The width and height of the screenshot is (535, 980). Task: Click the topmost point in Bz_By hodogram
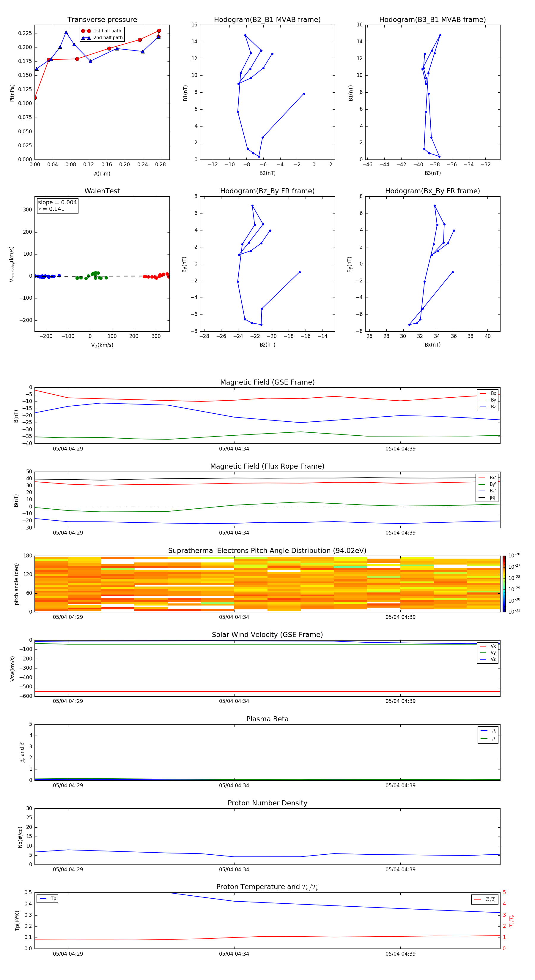[x=252, y=206]
